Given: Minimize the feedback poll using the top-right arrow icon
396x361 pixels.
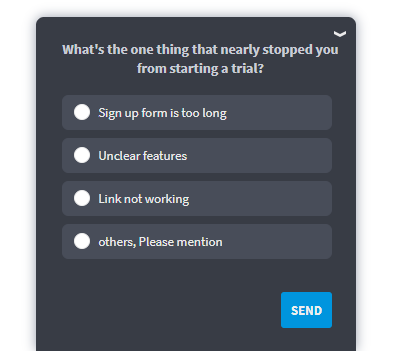Looking at the screenshot, I should point(340,34).
